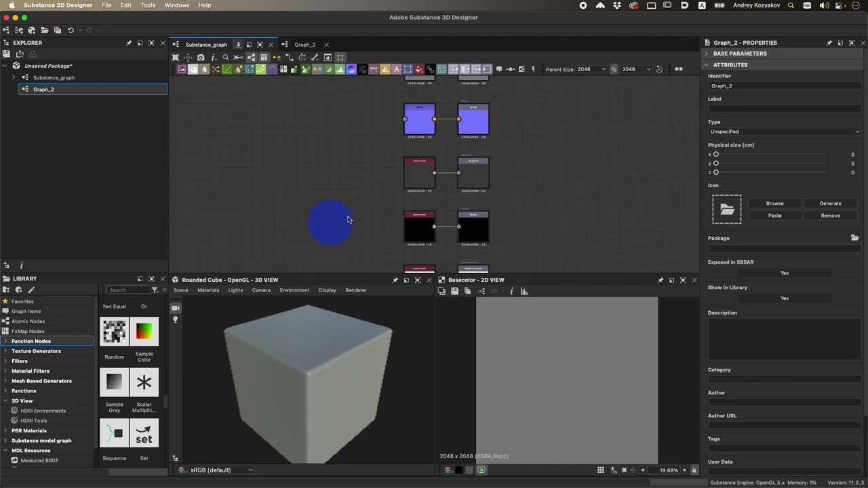Click the graph search magnifier icon
The height and width of the screenshot is (488, 868).
coord(226,58)
